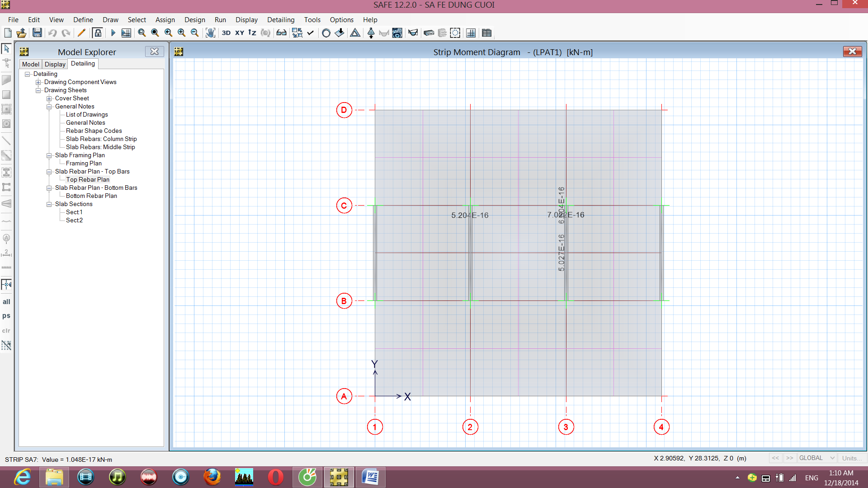Open the GLOBAL coordinate system dropdown
The width and height of the screenshot is (868, 488).
pyautogui.click(x=816, y=458)
